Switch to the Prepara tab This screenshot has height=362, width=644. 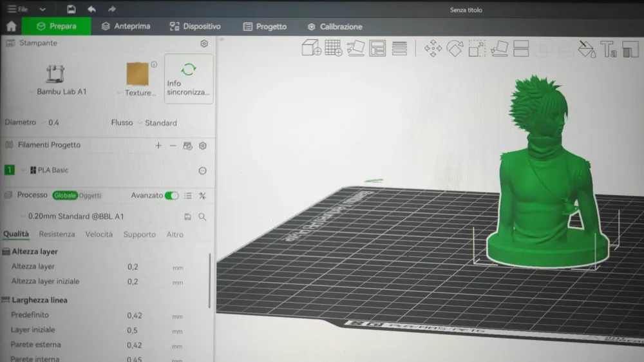[x=56, y=26]
